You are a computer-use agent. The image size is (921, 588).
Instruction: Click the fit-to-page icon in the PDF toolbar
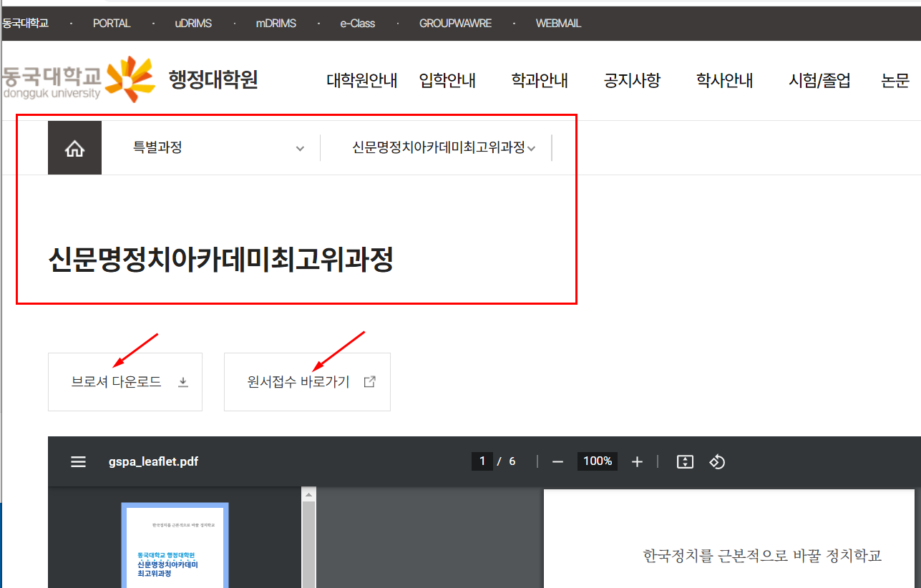point(685,462)
